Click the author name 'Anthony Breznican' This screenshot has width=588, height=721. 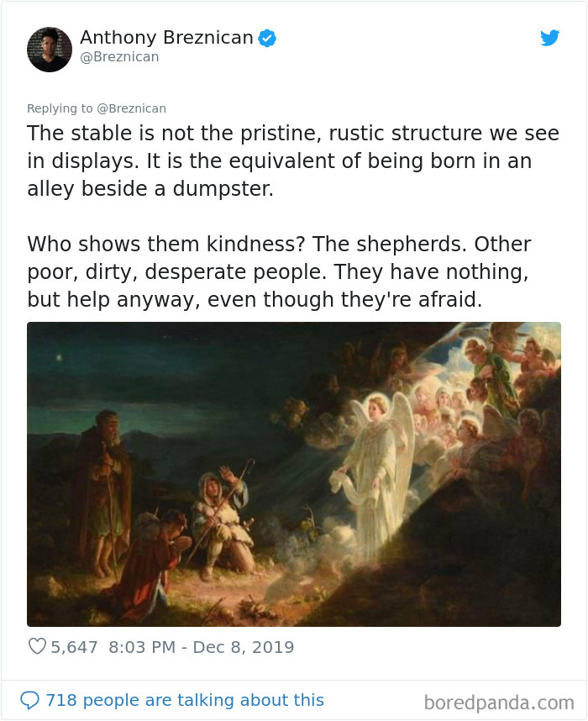[165, 37]
